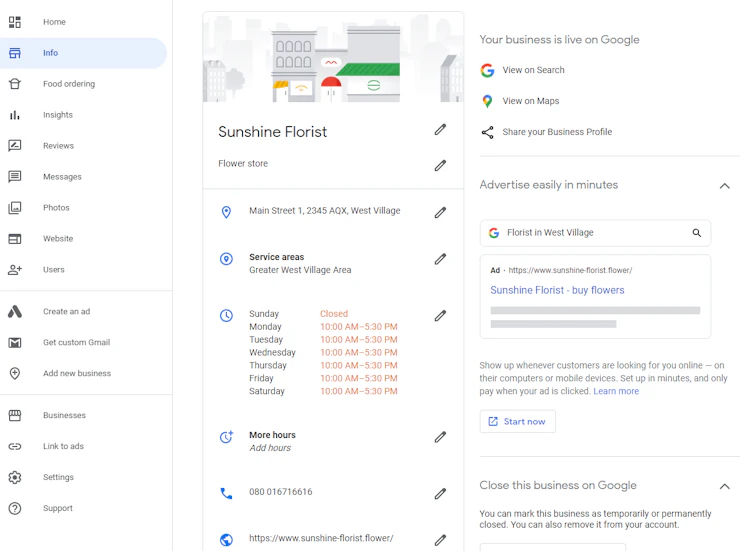
Task: Click the Add new business label
Action: pos(77,374)
